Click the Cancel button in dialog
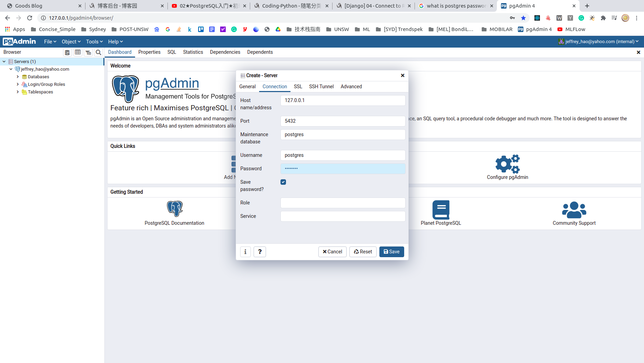Viewport: 644px width, 363px height. 332,252
